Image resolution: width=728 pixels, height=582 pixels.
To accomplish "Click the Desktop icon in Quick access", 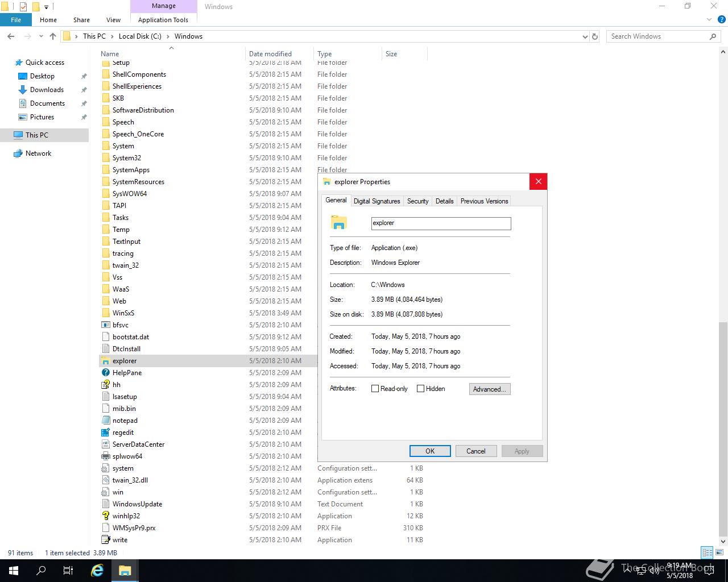I will (23, 76).
